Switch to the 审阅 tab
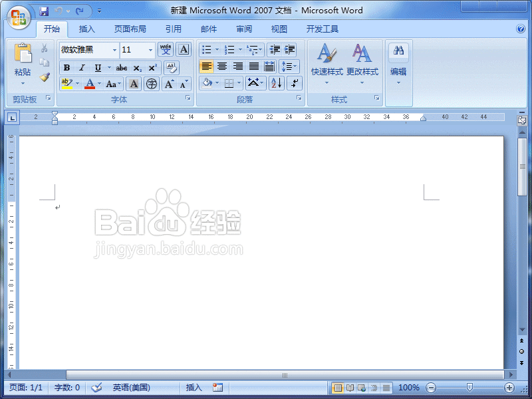532x399 pixels. point(244,29)
